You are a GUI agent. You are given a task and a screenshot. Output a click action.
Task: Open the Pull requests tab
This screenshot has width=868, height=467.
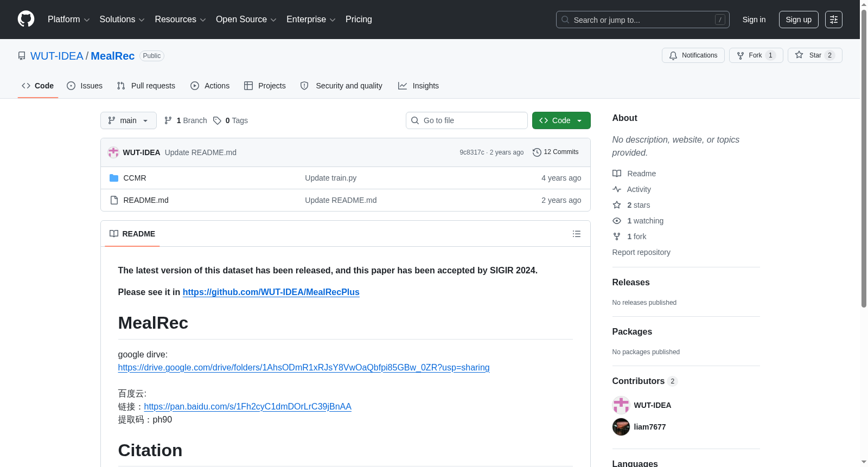click(x=146, y=86)
